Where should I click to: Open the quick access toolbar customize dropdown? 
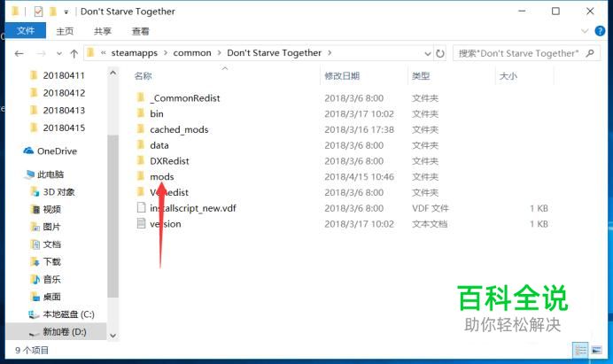click(66, 12)
